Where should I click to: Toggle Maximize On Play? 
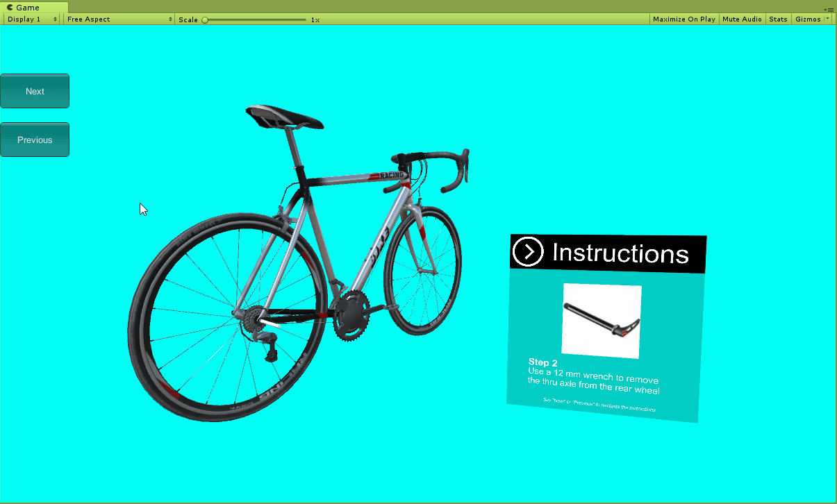(x=684, y=19)
